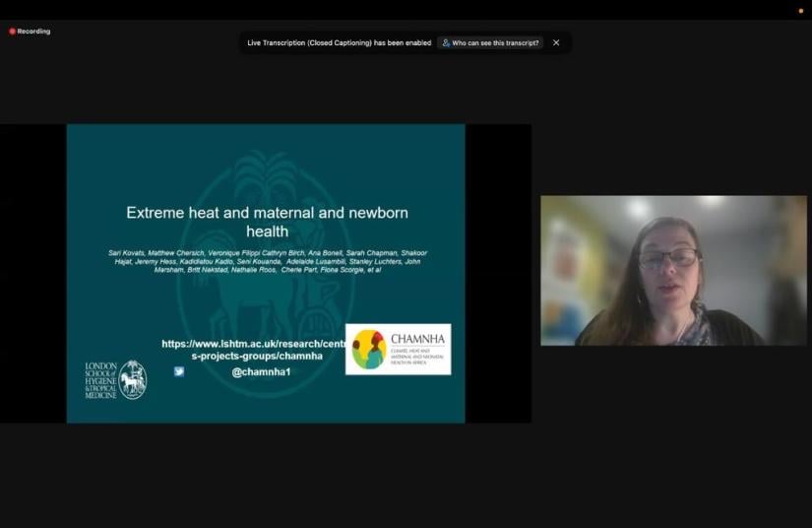Image resolution: width=812 pixels, height=528 pixels.
Task: Click the red recording indicator dot
Action: [13, 32]
